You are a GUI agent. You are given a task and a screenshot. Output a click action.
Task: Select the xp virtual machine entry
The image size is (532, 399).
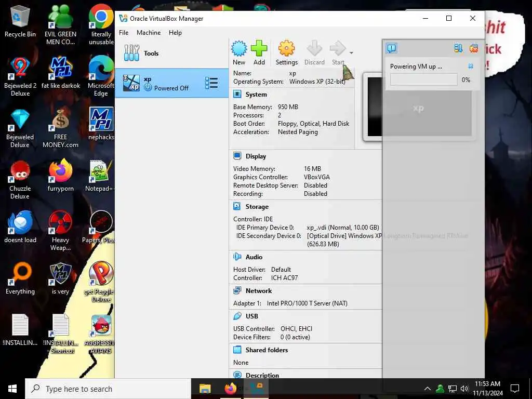(171, 83)
